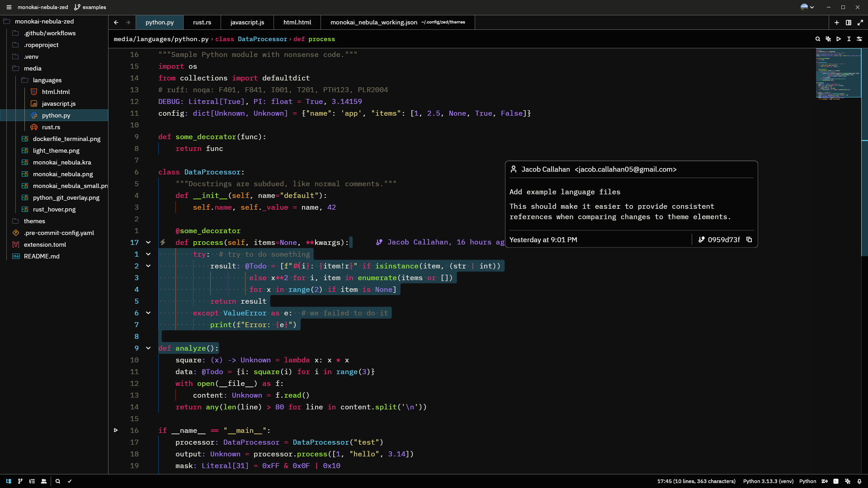Select the python.py tab
Image resolution: width=868 pixels, height=488 pixels.
[160, 22]
